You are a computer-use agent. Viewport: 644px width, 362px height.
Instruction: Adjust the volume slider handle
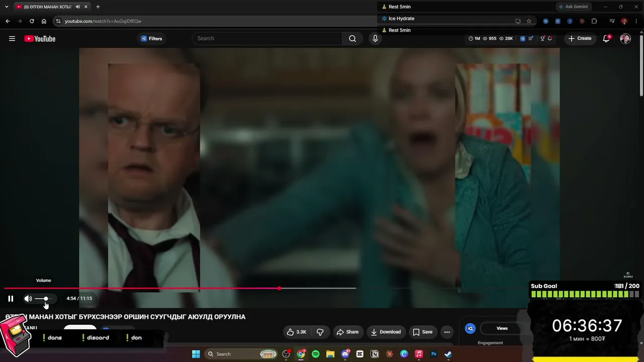pyautogui.click(x=46, y=299)
